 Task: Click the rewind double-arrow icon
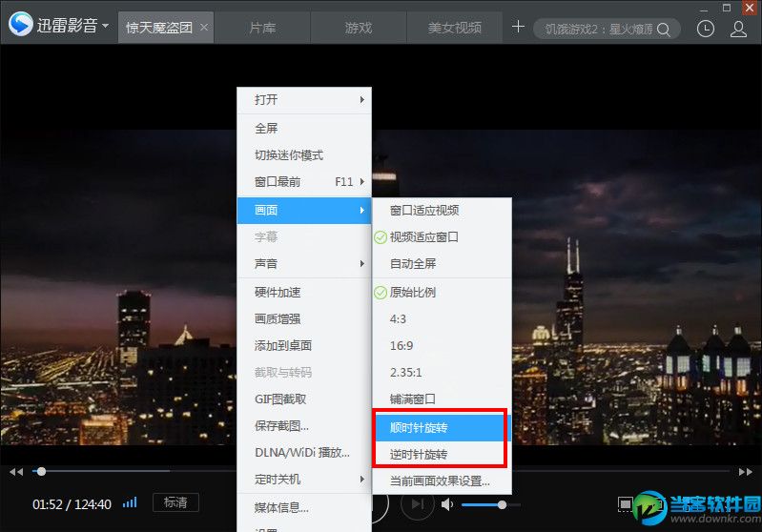[x=16, y=472]
